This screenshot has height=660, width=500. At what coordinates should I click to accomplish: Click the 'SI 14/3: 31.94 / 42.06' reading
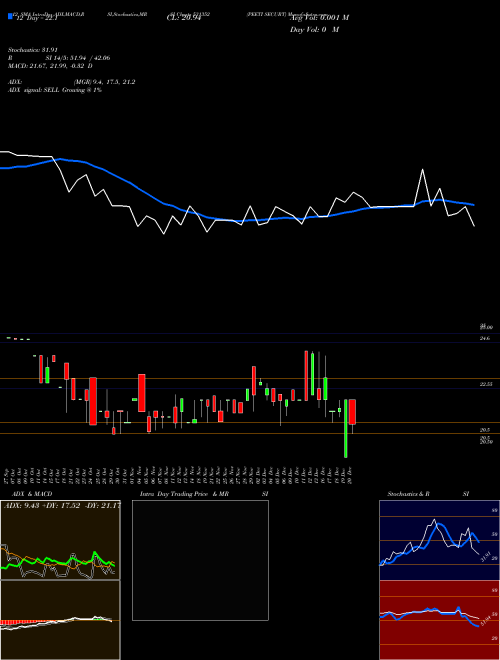(78, 58)
